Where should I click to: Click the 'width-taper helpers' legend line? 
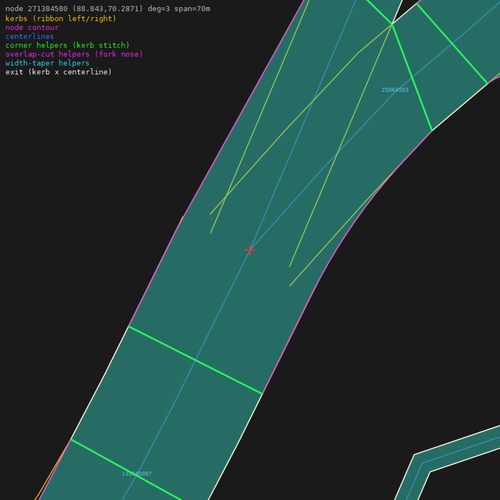47,63
